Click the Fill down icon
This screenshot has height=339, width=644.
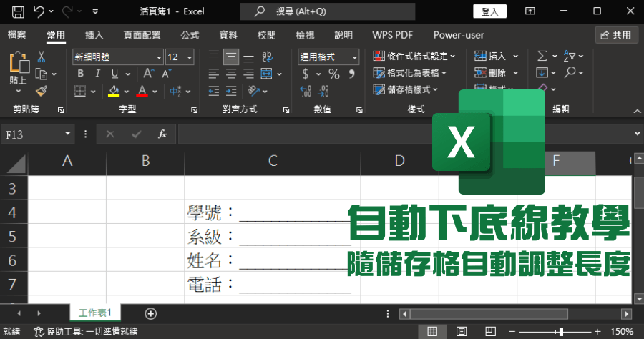[x=542, y=73]
